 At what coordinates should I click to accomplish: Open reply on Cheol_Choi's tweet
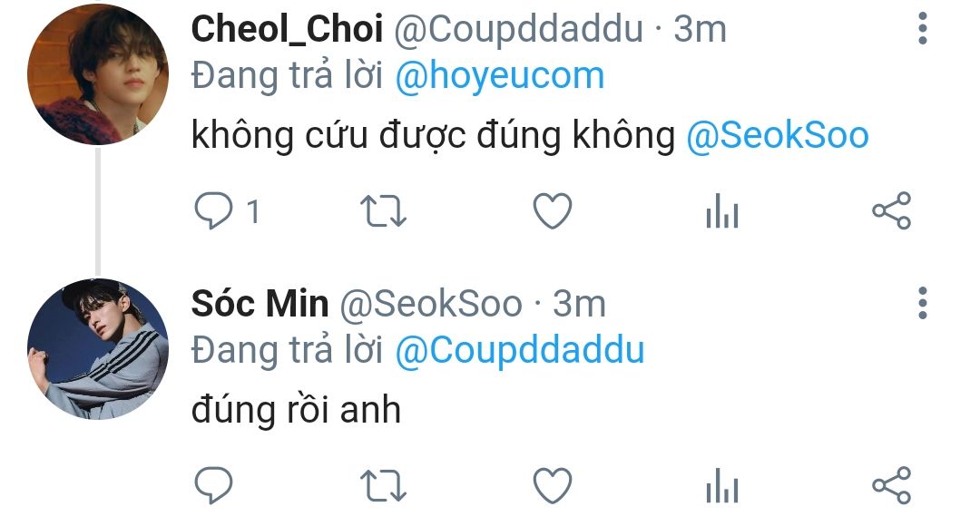click(214, 211)
